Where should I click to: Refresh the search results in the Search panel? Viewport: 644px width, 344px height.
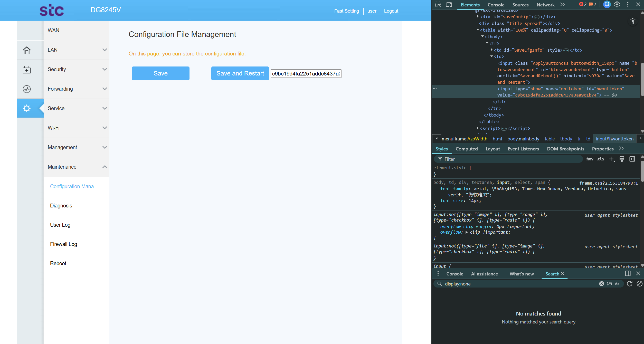[x=630, y=284]
